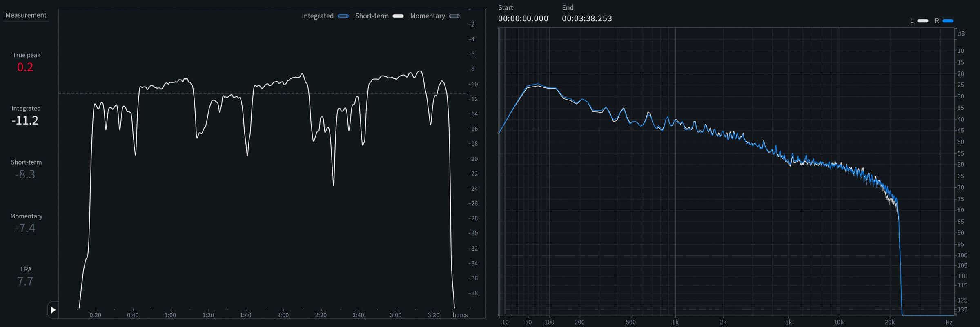This screenshot has height=327, width=980.
Task: Click the 100 frequency axis label
Action: tap(550, 322)
